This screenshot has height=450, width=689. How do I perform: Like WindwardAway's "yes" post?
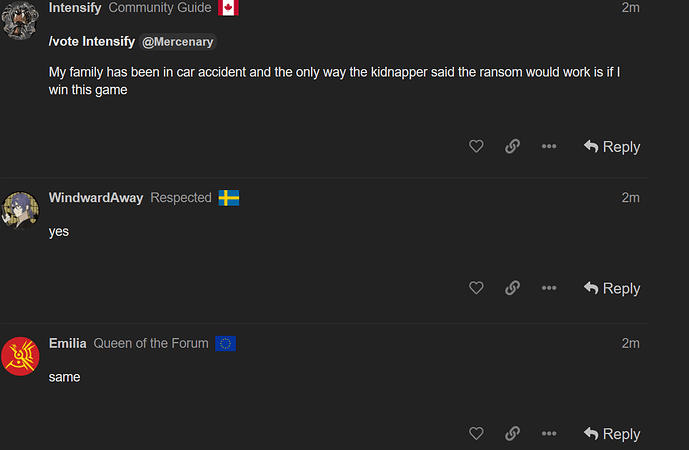tap(476, 289)
